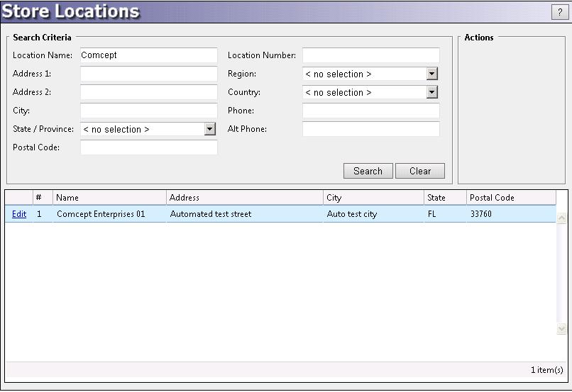Click the Location Name input field
Screen dimensions: 572x392
coord(148,55)
